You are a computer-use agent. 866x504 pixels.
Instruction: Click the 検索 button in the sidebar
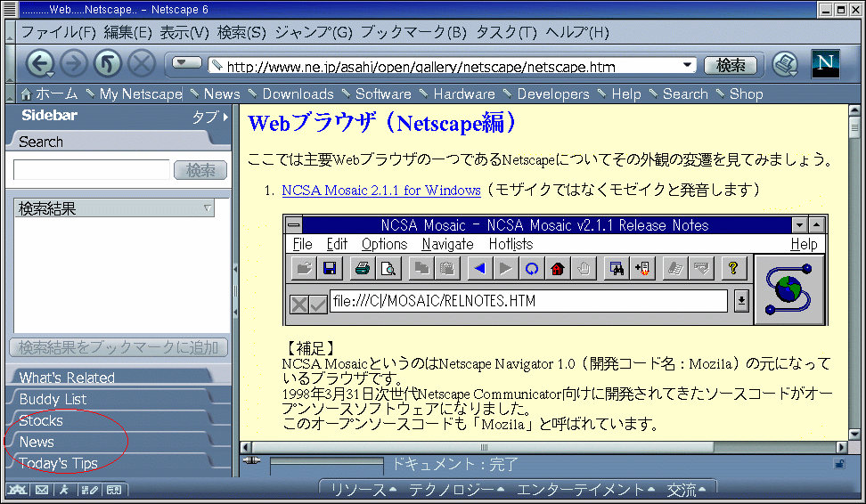click(200, 170)
